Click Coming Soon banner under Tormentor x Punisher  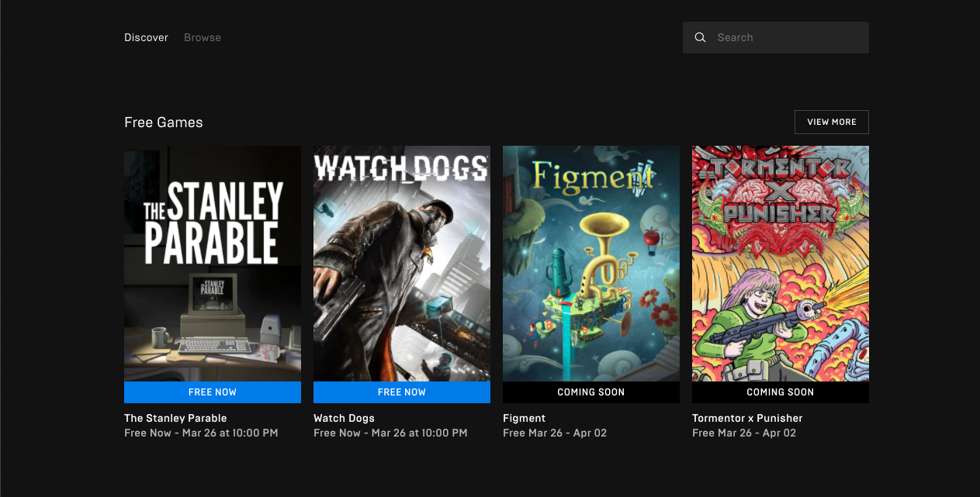(781, 392)
